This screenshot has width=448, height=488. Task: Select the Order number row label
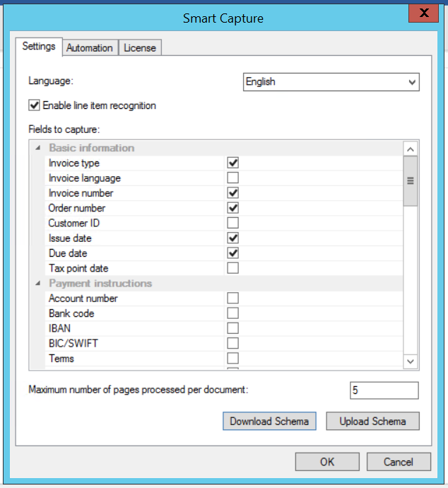pos(77,208)
